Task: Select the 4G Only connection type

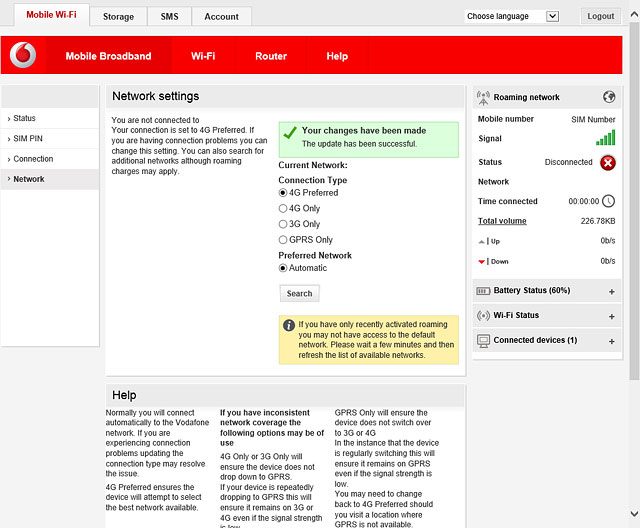Action: coord(283,209)
